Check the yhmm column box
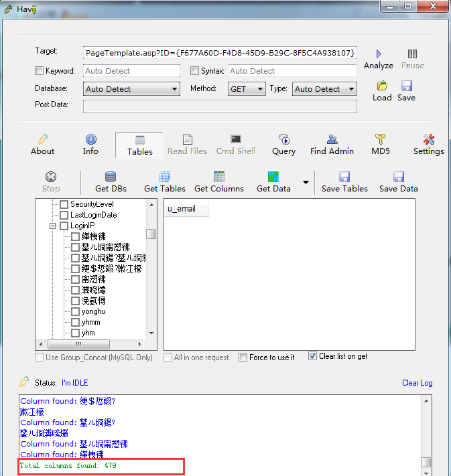451x476 pixels. [x=75, y=323]
